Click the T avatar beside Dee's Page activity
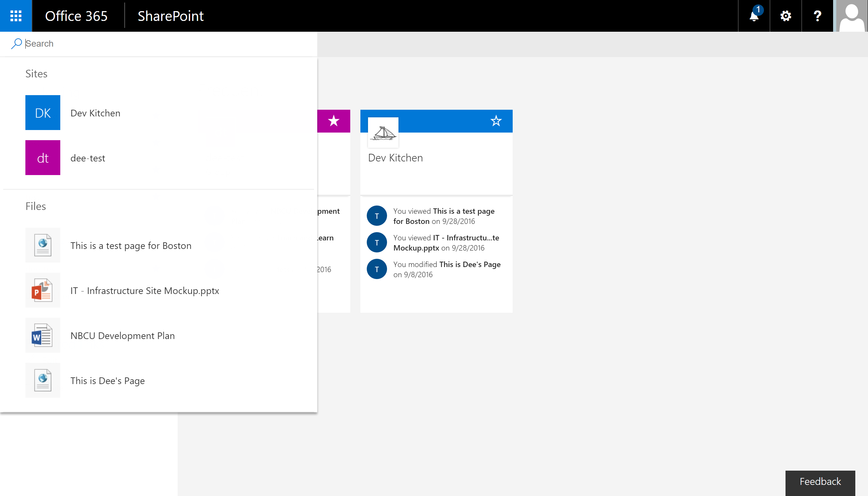868x496 pixels. point(377,269)
